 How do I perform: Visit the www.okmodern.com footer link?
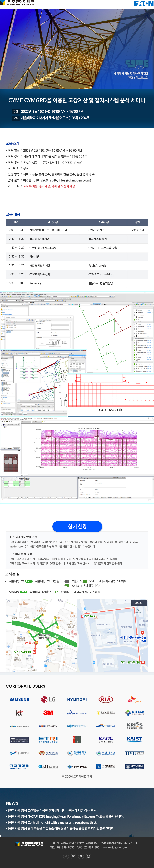pyautogui.click(x=116, y=847)
